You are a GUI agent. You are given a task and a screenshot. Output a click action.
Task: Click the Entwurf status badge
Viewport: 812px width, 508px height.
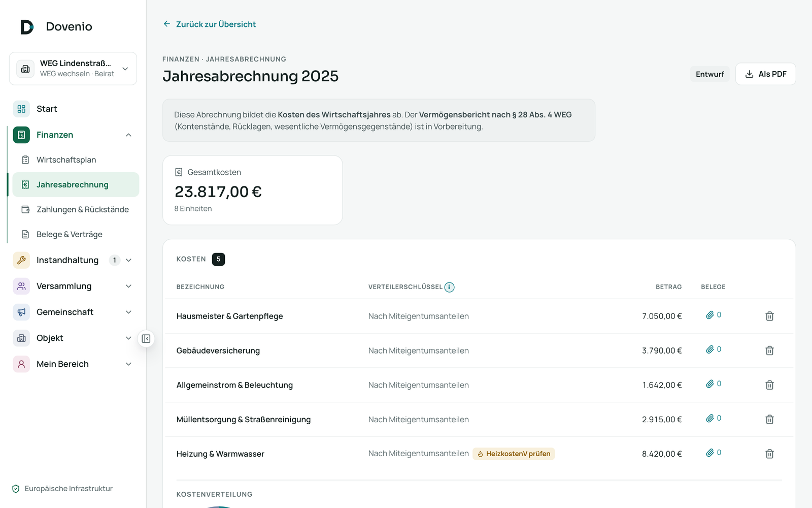pyautogui.click(x=709, y=74)
